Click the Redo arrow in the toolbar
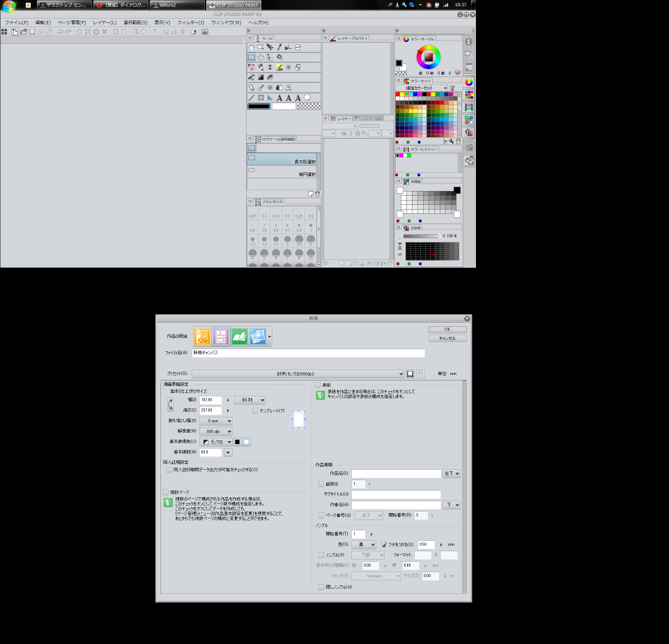669x644 pixels. (68, 32)
